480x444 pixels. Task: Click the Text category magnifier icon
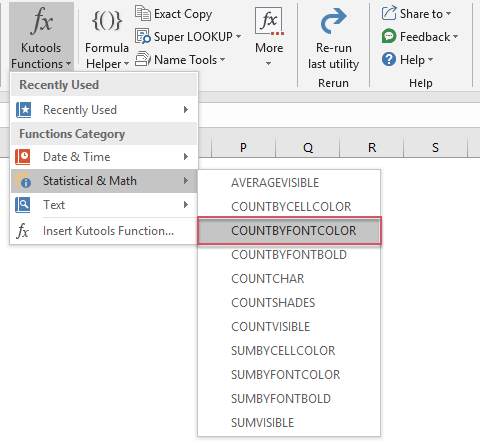pyautogui.click(x=23, y=205)
